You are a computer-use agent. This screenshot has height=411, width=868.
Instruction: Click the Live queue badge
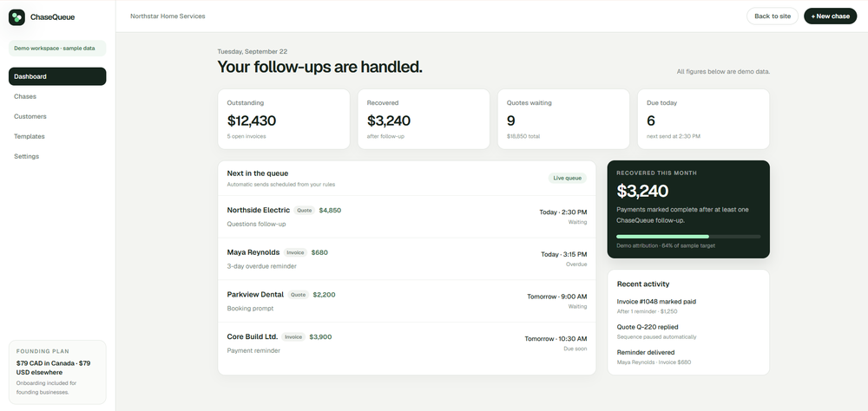[x=568, y=178]
